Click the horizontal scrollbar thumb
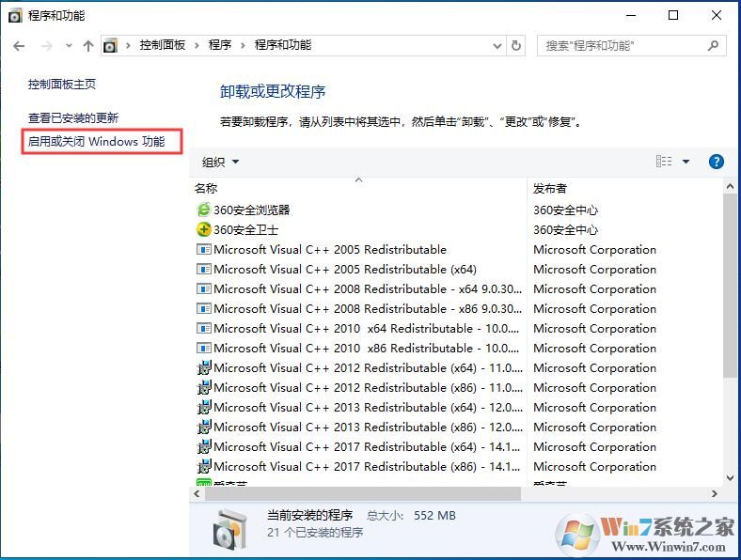This screenshot has width=741, height=560. tap(362, 494)
